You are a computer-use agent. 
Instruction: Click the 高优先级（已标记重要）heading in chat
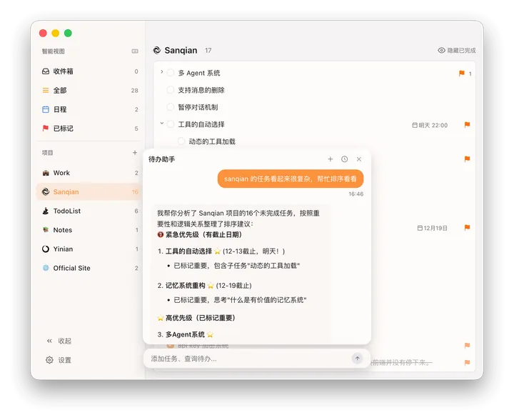(x=196, y=318)
